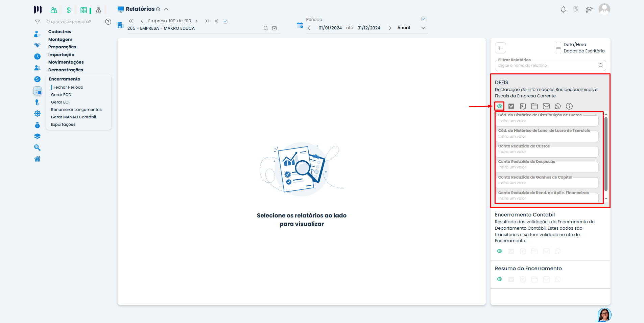This screenshot has width=644, height=323.
Task: Check Dados do Escritório option
Action: coord(558,51)
